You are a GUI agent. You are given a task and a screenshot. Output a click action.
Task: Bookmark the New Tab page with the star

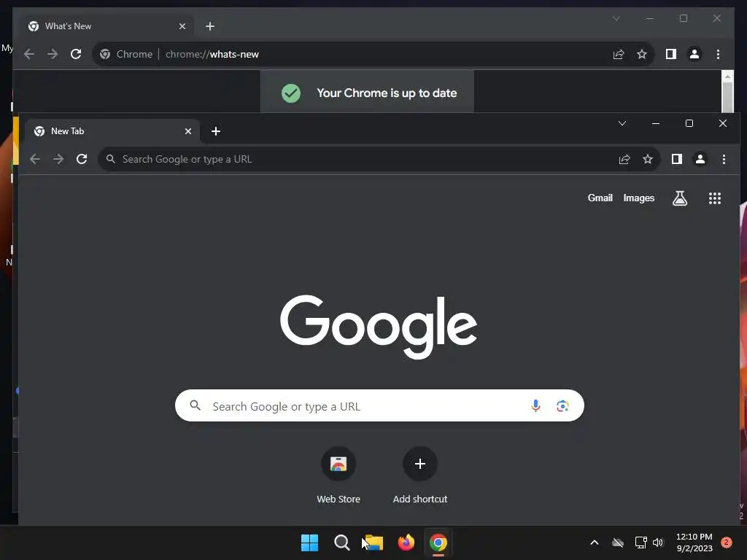coord(648,159)
